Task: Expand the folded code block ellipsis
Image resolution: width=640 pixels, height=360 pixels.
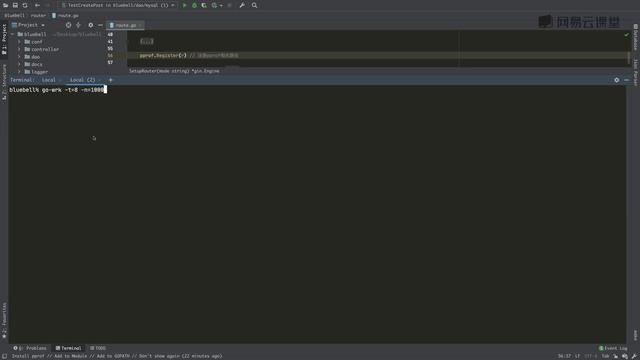Action: coord(147,41)
